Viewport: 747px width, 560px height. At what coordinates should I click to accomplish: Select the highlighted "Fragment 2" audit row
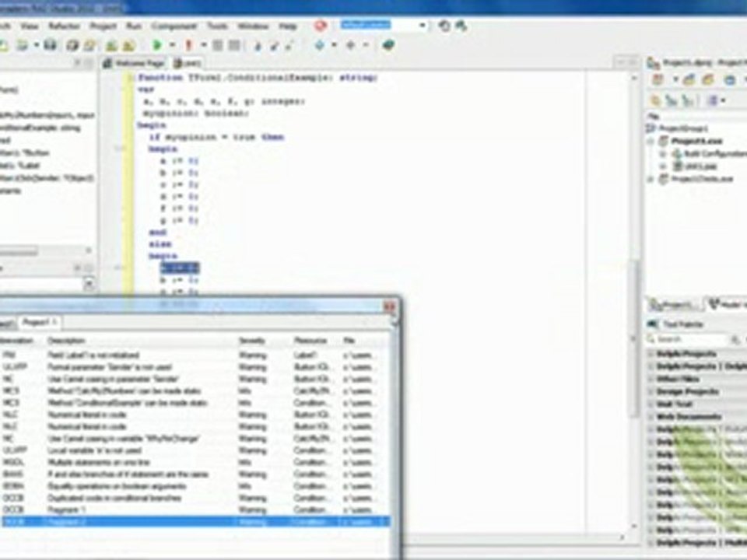click(x=195, y=522)
